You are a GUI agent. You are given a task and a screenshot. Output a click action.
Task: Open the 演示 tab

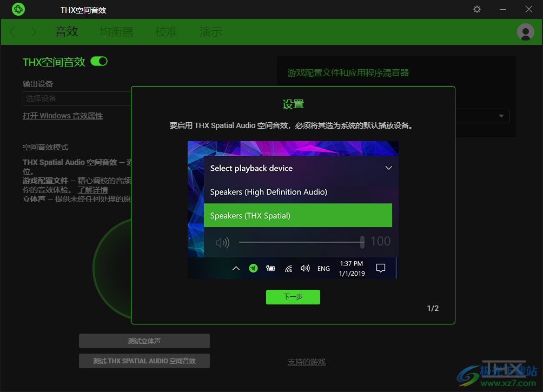point(210,32)
